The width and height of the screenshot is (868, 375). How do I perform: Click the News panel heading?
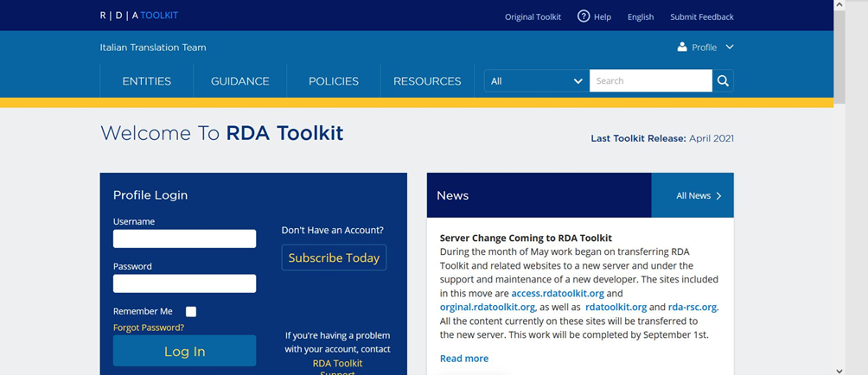click(x=453, y=196)
